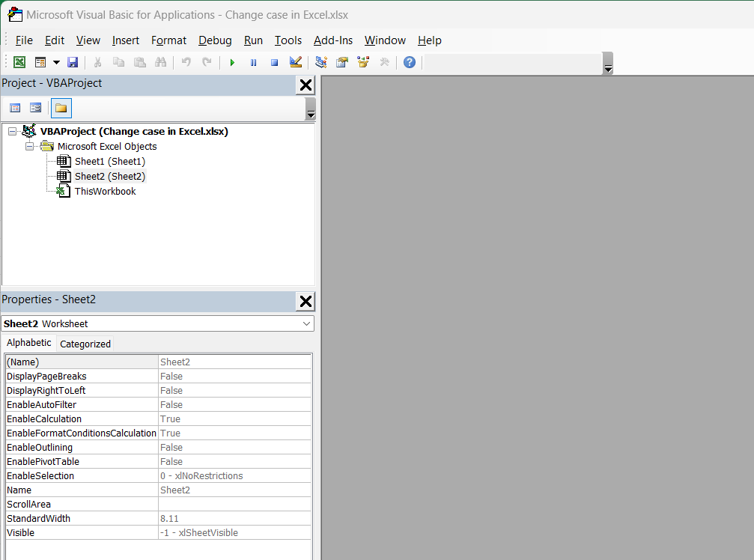Viewport: 754px width, 560px height.
Task: Select the Microsoft Excel Objects folder
Action: point(107,146)
